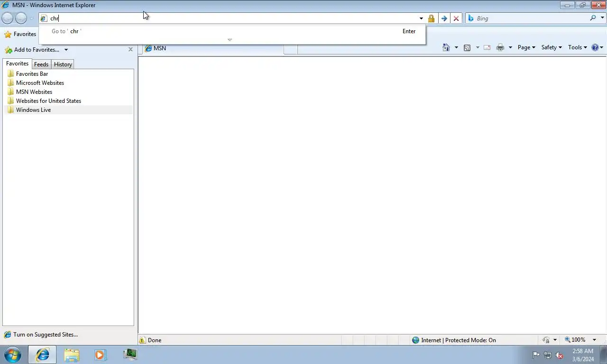Click the Home page icon
This screenshot has width=607, height=364.
(446, 47)
